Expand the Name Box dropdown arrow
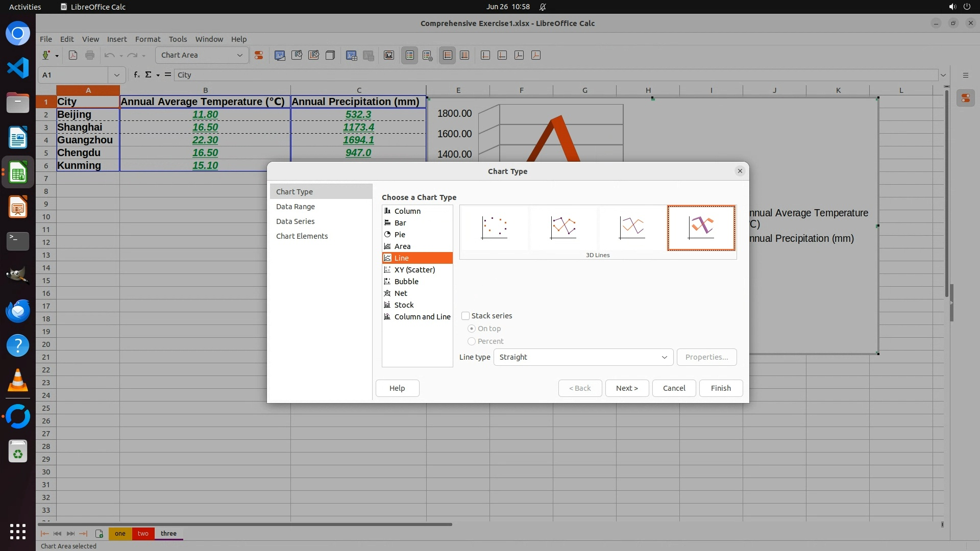Viewport: 980px width, 551px height. (x=116, y=75)
